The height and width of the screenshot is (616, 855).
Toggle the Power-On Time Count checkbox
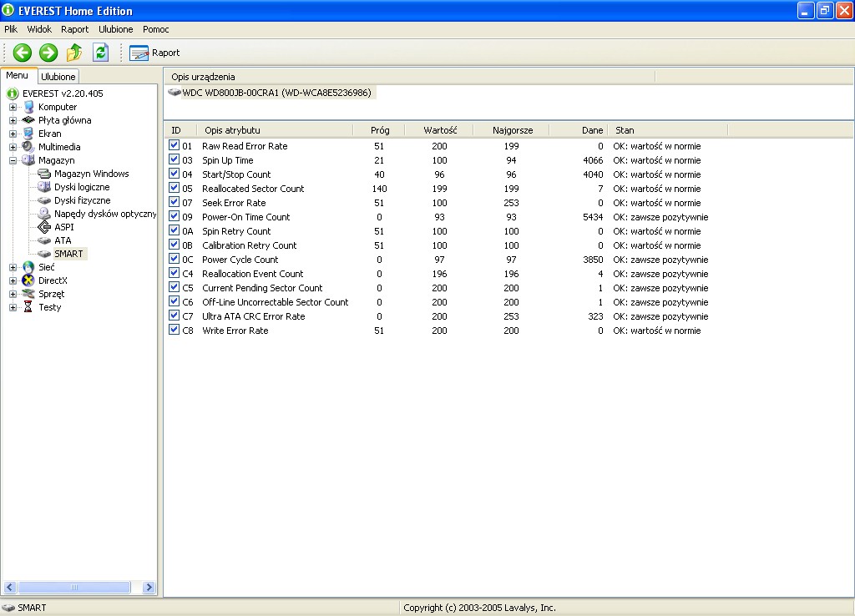[174, 216]
